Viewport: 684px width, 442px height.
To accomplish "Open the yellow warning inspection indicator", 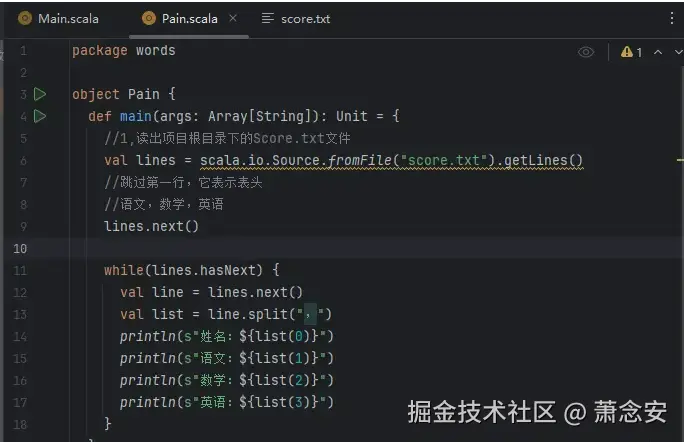I will [x=631, y=52].
